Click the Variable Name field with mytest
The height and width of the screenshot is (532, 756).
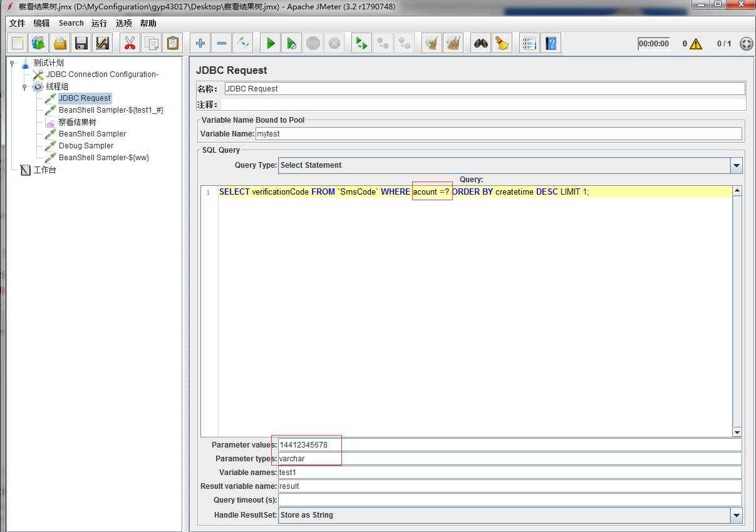tap(499, 133)
